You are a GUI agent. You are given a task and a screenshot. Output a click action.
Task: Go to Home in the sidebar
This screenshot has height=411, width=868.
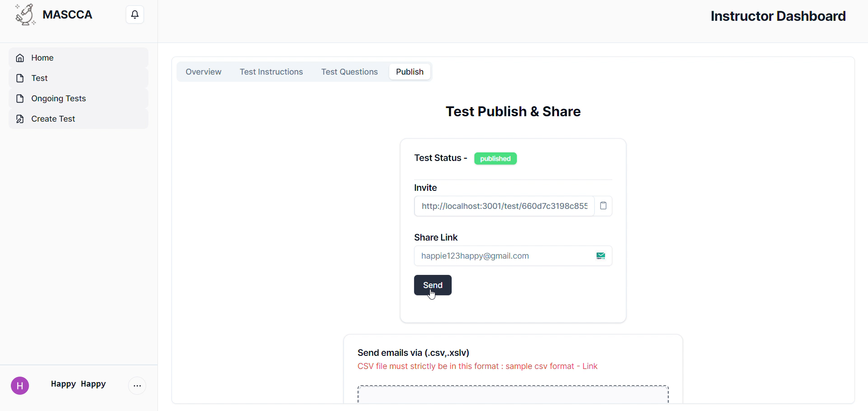(x=78, y=58)
